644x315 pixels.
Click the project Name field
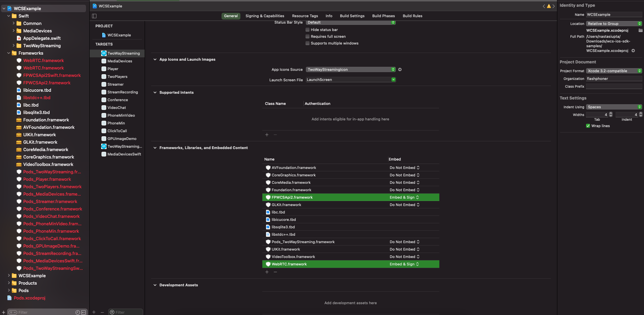(614, 15)
